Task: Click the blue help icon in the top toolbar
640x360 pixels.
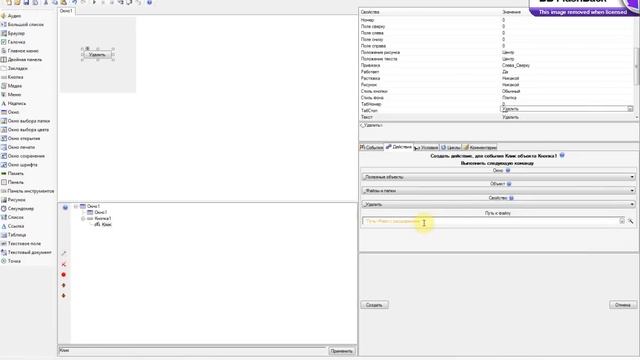Action: pos(149,2)
